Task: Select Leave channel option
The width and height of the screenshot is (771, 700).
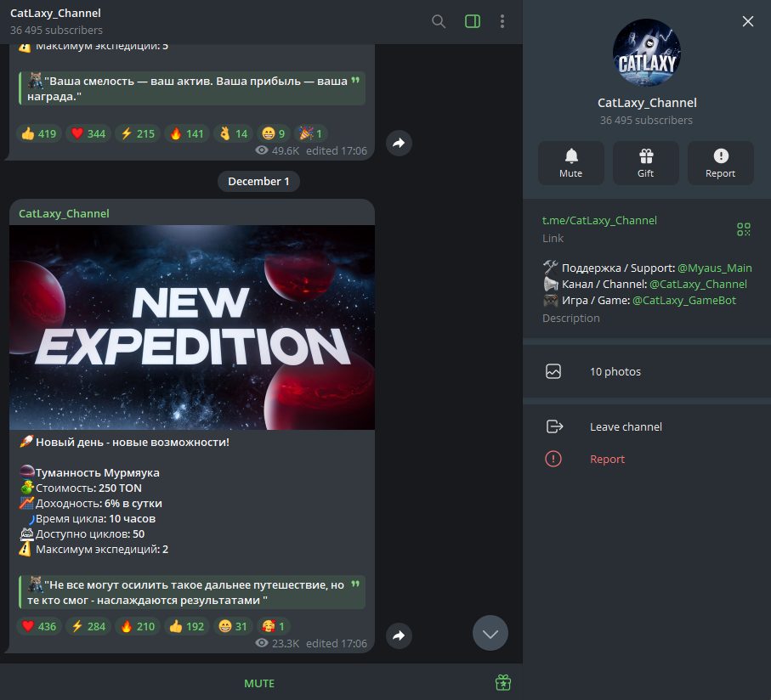Action: click(626, 426)
